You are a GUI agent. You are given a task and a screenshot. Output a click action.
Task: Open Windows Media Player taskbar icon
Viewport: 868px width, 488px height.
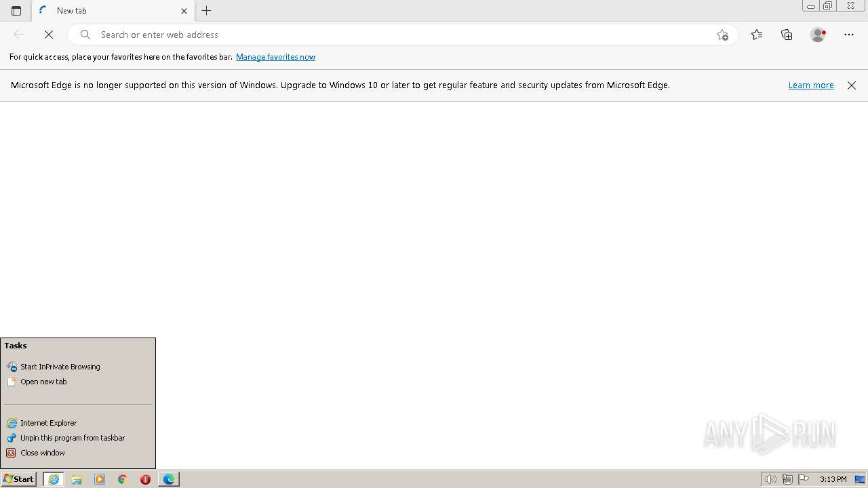coord(100,479)
